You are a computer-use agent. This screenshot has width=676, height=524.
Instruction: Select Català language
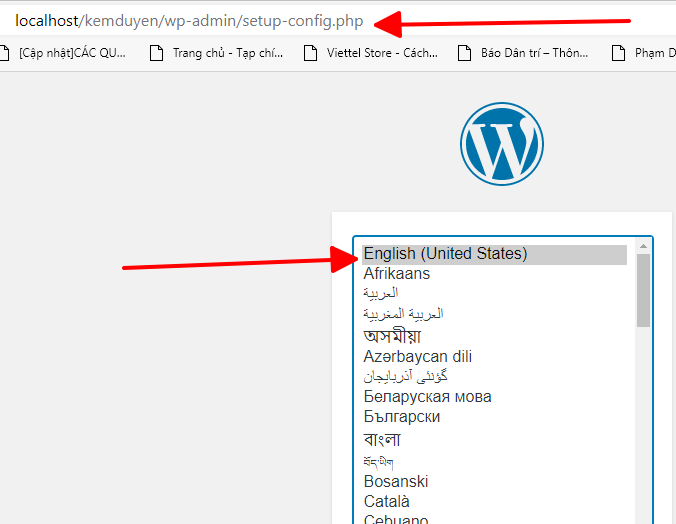(494, 502)
